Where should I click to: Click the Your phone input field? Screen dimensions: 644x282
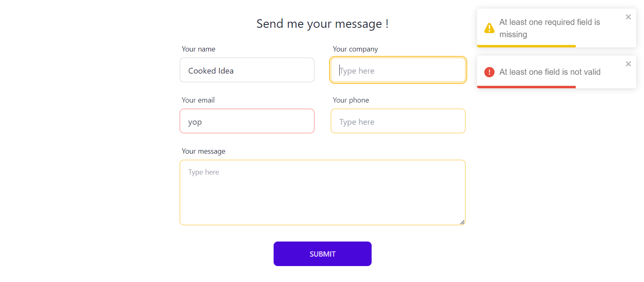398,121
